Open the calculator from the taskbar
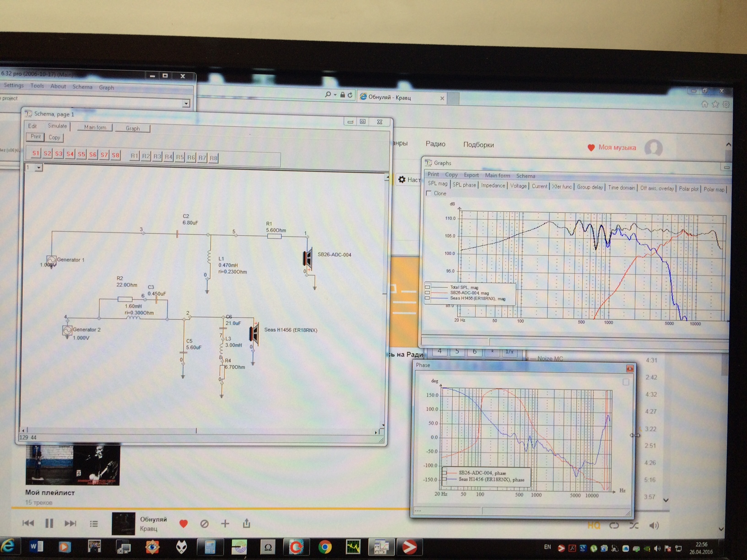Screen dimensions: 747x560 pyautogui.click(x=210, y=547)
